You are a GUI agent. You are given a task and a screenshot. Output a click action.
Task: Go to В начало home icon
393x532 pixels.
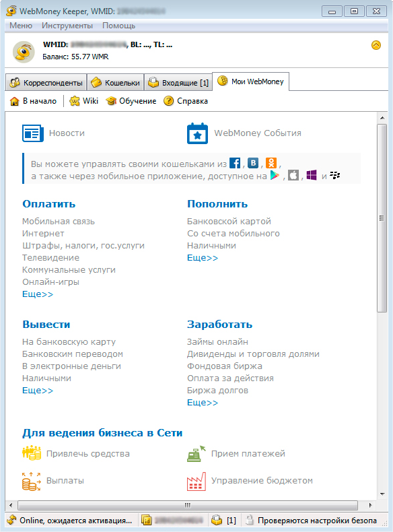tap(14, 101)
